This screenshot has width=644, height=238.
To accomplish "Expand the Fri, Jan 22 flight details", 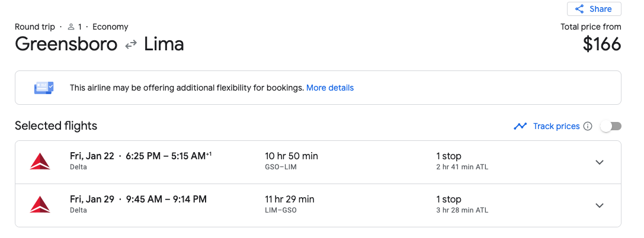I will coord(600,162).
